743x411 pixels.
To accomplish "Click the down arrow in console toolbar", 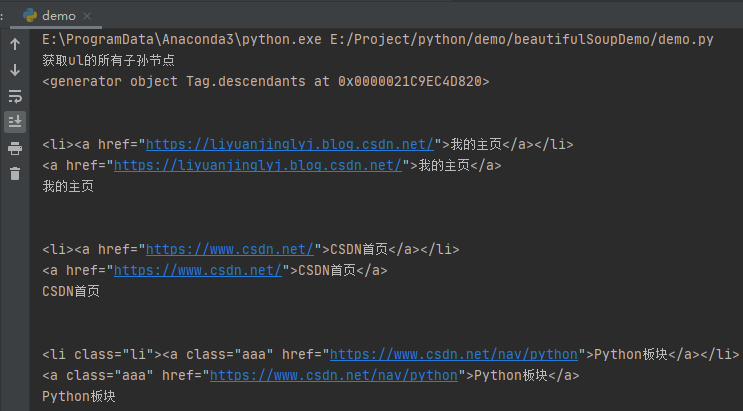I will pyautogui.click(x=15, y=70).
